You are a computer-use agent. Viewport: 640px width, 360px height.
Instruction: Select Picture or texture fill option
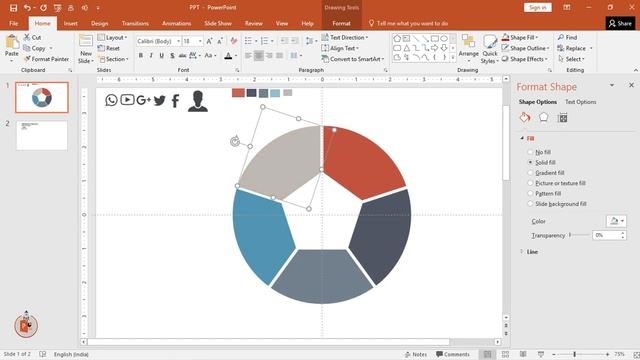coord(531,183)
